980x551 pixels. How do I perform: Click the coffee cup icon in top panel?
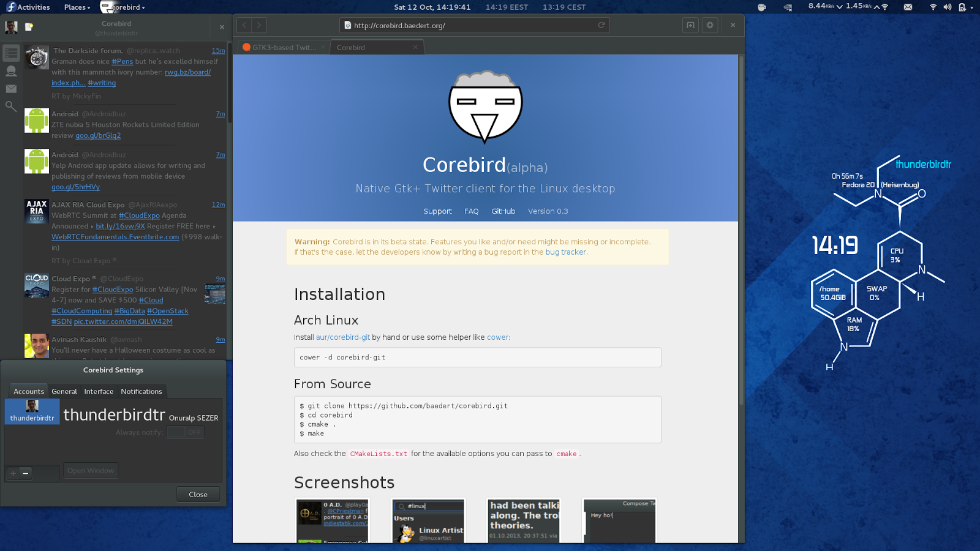coord(762,7)
